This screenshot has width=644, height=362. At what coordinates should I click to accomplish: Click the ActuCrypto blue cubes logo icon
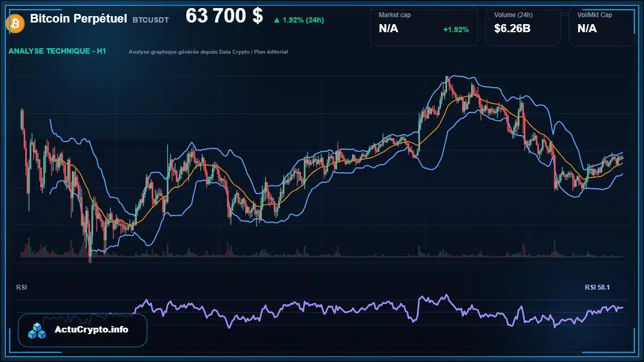pos(37,330)
